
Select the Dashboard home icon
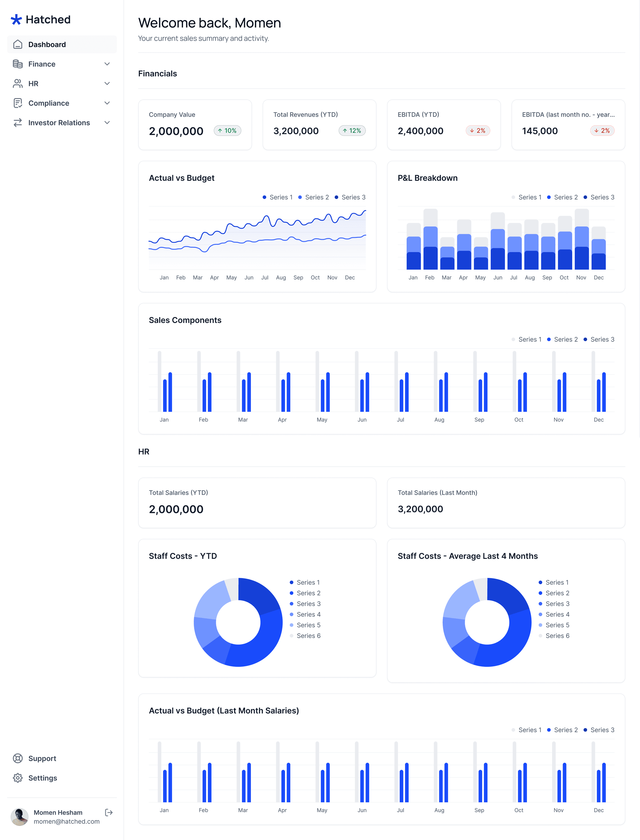click(18, 44)
